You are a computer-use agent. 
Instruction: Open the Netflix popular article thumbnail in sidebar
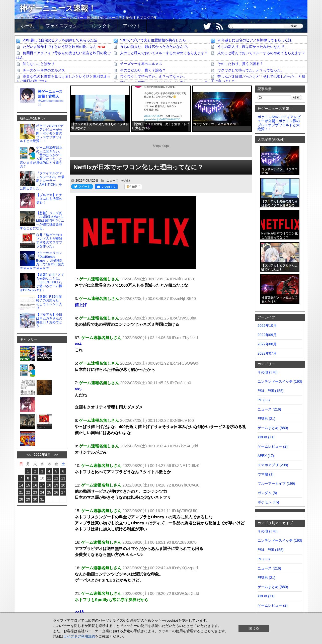click(x=280, y=225)
